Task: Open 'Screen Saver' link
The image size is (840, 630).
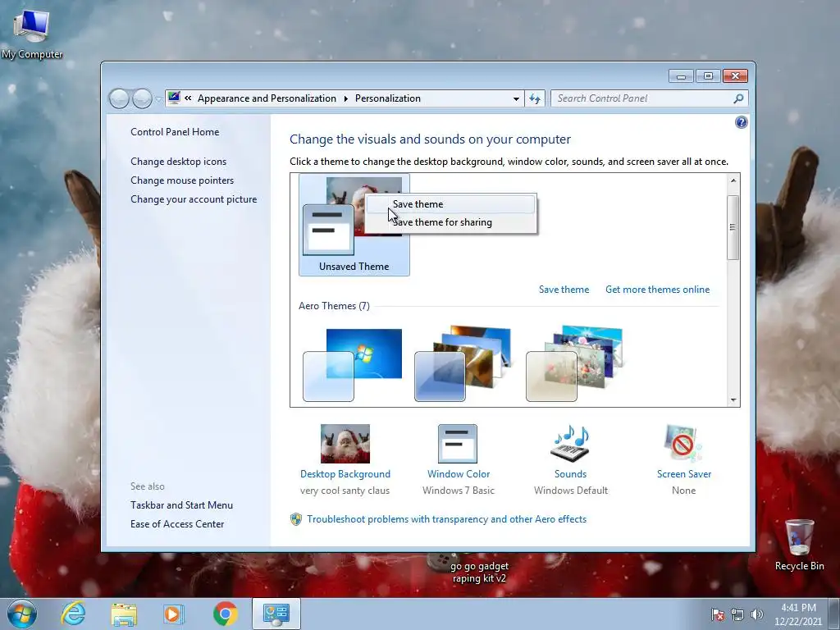Action: 684,474
